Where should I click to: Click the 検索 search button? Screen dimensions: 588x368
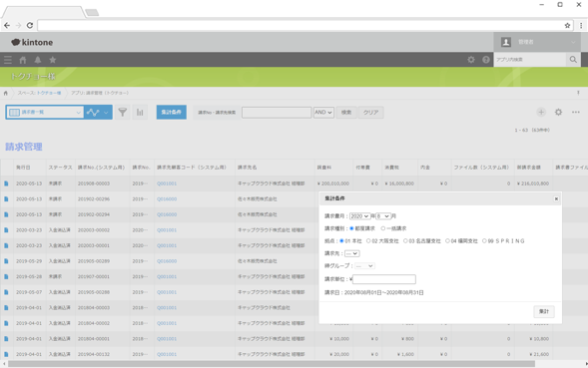click(346, 113)
